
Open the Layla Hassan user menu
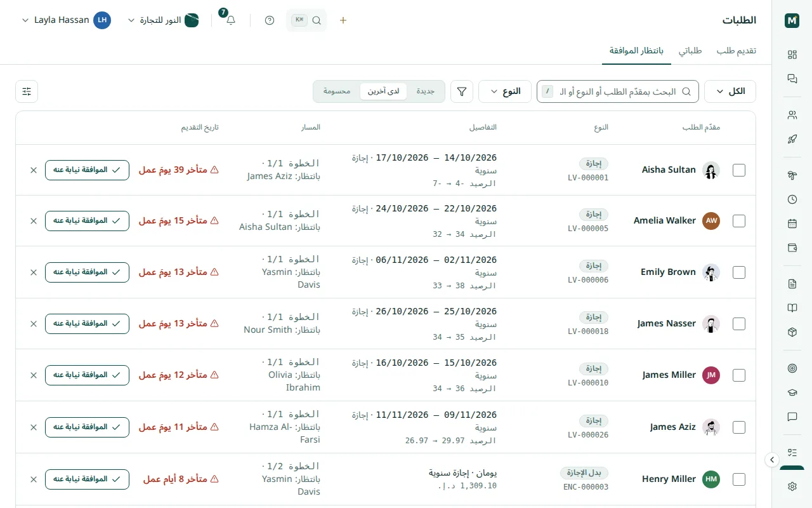[66, 20]
